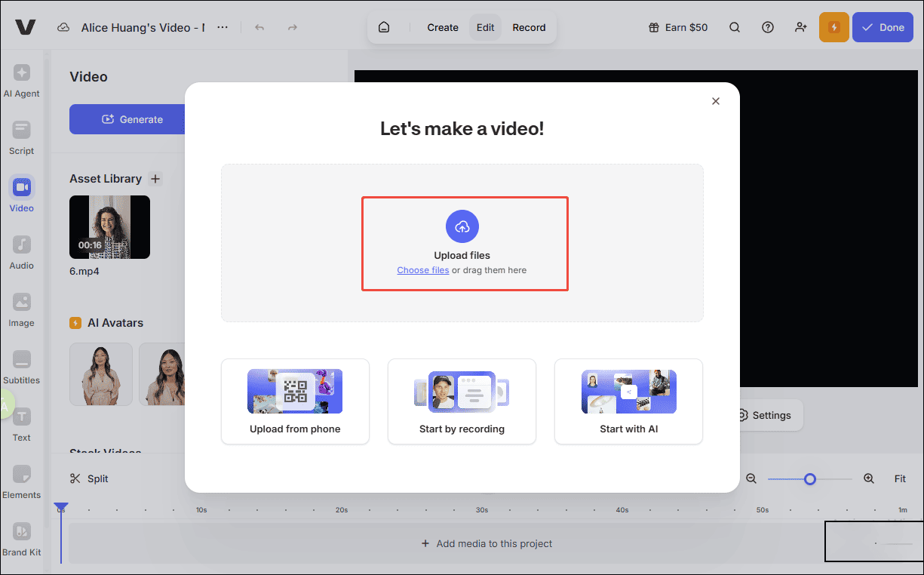Click the Split tool above the timeline
Image resolution: width=924 pixels, height=575 pixels.
(x=88, y=478)
